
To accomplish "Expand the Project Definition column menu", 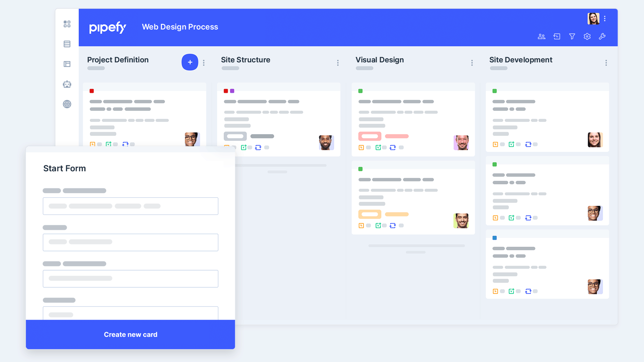I will pos(204,62).
